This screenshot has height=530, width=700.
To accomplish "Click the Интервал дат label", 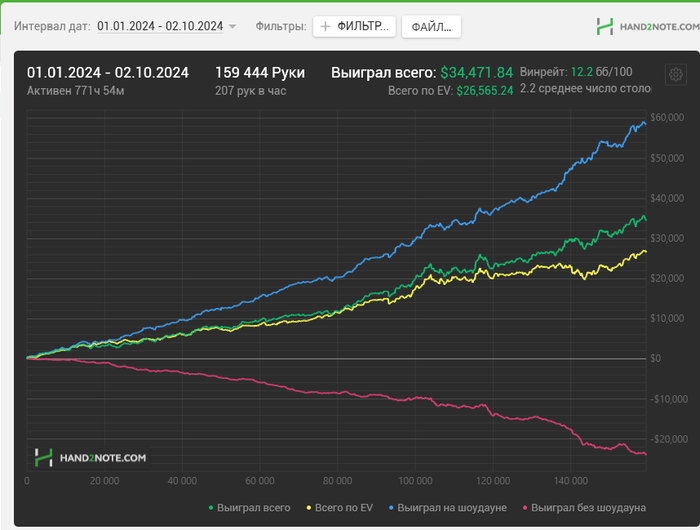I will coord(52,26).
